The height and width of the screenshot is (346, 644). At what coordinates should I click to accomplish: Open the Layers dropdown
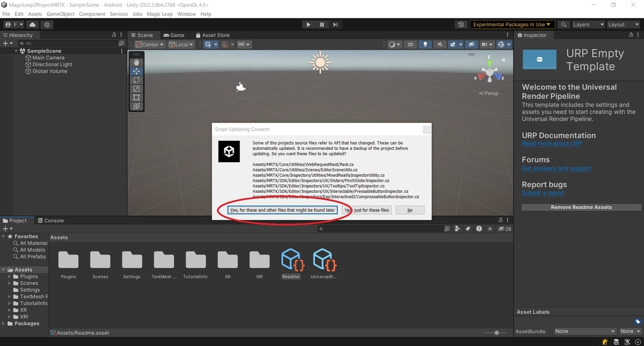pos(588,25)
